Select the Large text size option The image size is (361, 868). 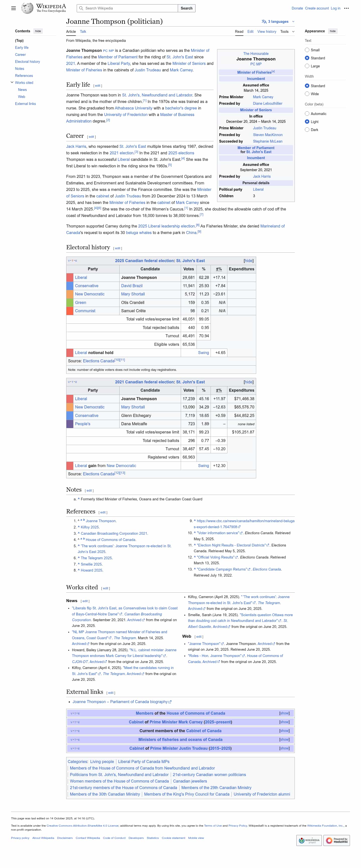click(307, 66)
